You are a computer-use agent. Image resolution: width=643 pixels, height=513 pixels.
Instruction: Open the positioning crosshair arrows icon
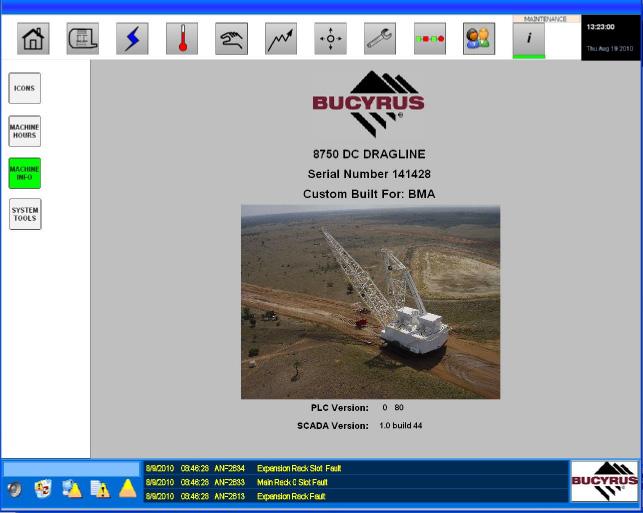(331, 39)
